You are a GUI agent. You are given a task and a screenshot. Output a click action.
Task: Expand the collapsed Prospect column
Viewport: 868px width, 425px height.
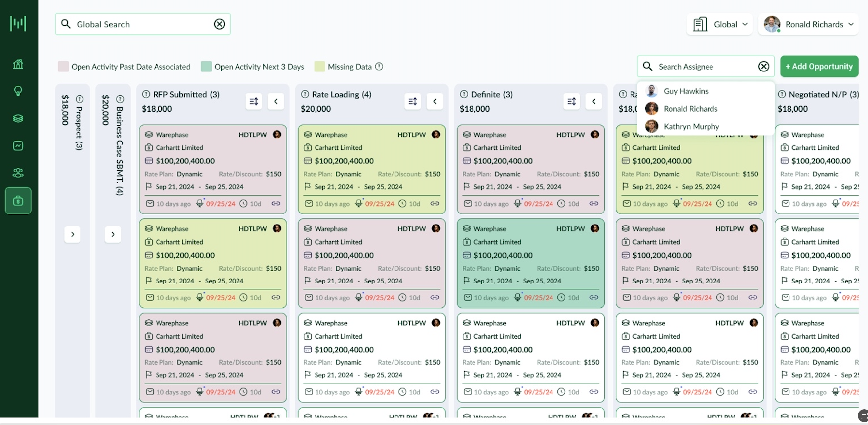(73, 234)
